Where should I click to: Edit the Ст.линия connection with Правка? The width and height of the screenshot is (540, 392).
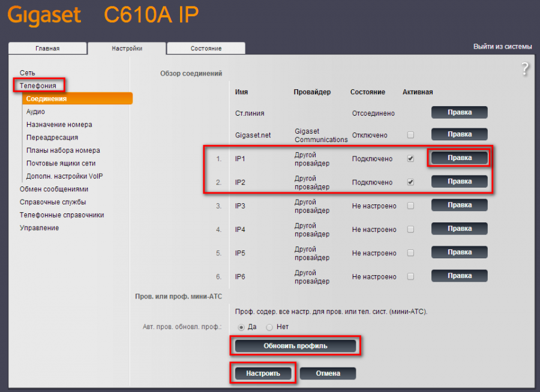[459, 112]
